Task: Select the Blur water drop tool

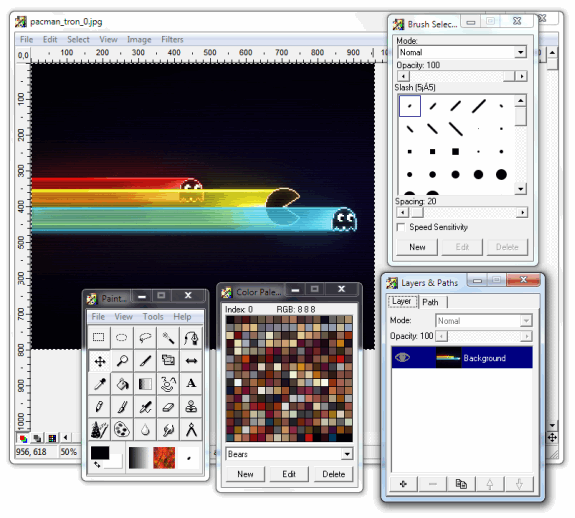Action: (145, 430)
